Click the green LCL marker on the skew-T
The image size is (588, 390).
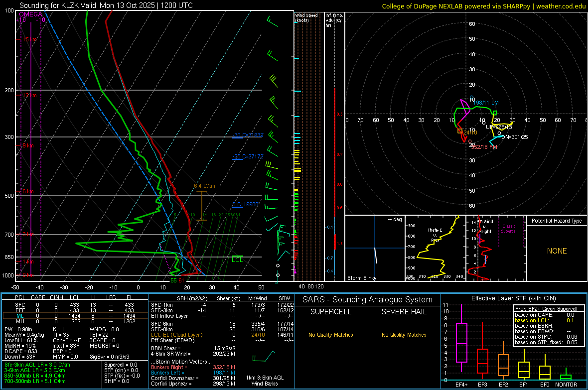tap(237, 260)
